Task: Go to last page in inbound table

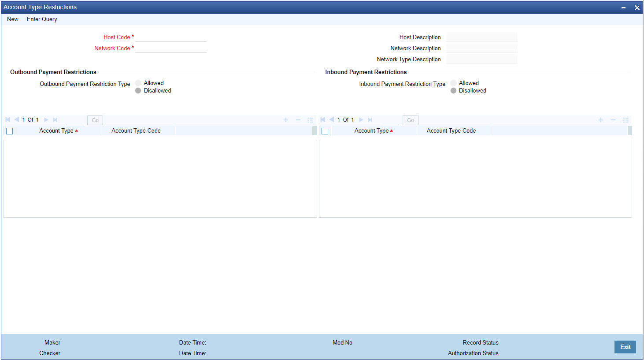Action: [370, 120]
